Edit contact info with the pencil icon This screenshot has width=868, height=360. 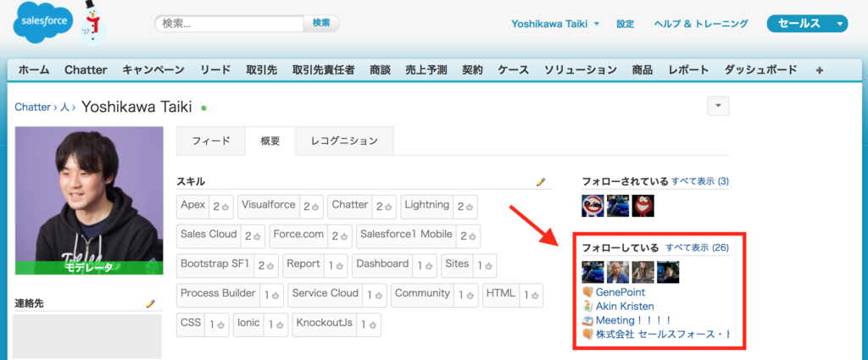pyautogui.click(x=151, y=303)
